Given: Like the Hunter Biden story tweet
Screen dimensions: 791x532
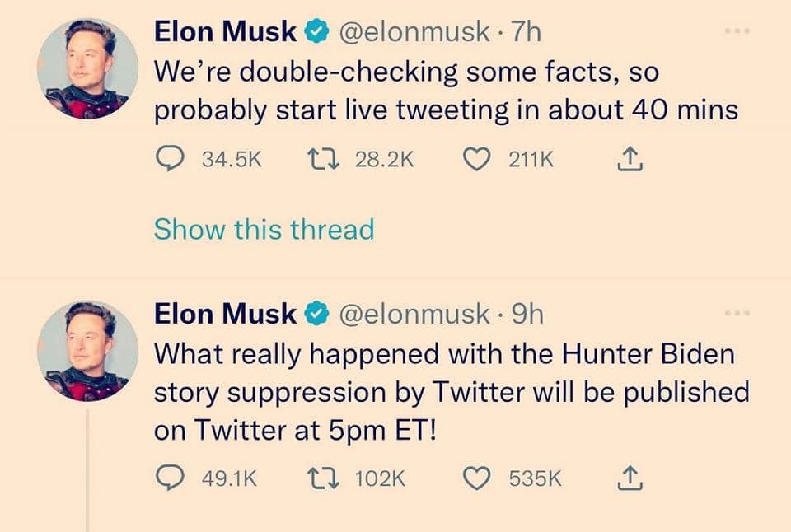Looking at the screenshot, I should coord(476,478).
